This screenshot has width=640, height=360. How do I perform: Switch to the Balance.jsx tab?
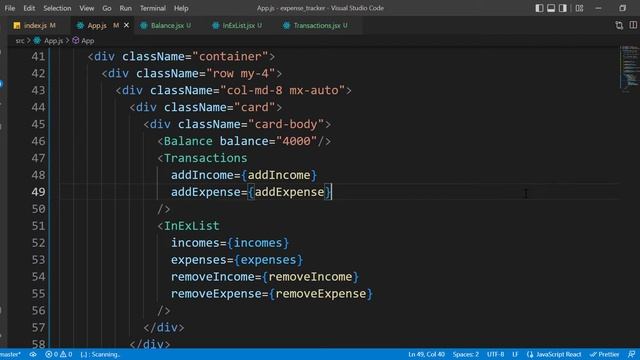click(x=167, y=25)
